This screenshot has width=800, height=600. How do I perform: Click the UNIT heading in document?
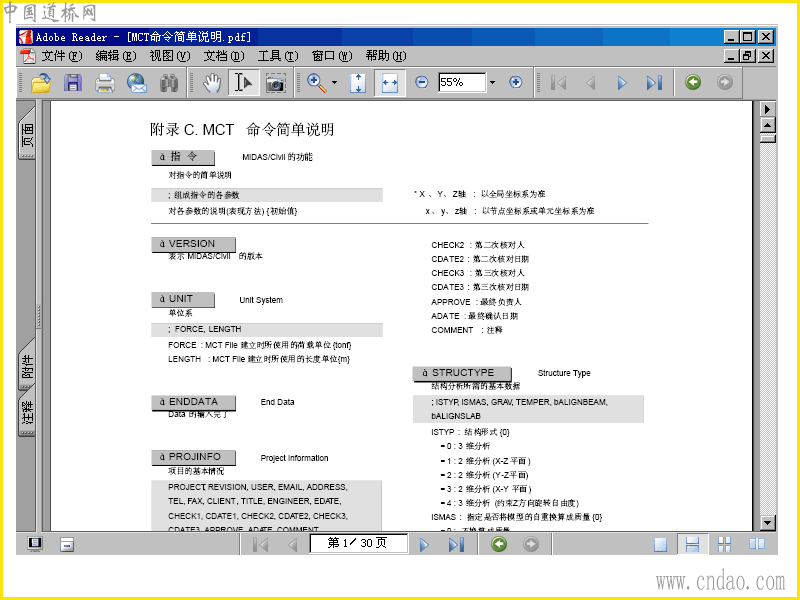click(x=183, y=299)
